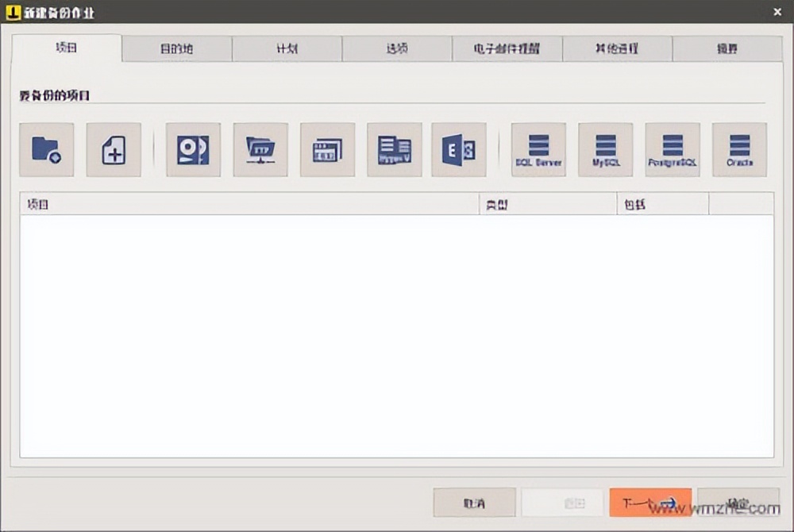Click the add file icon
The height and width of the screenshot is (532, 794).
(114, 150)
